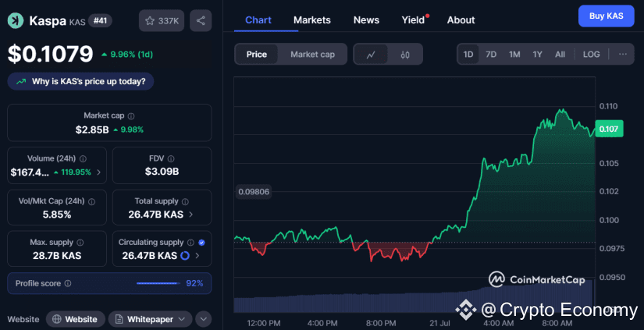Click the verified circulating supply badge
Image resolution: width=644 pixels, height=330 pixels.
tap(201, 243)
